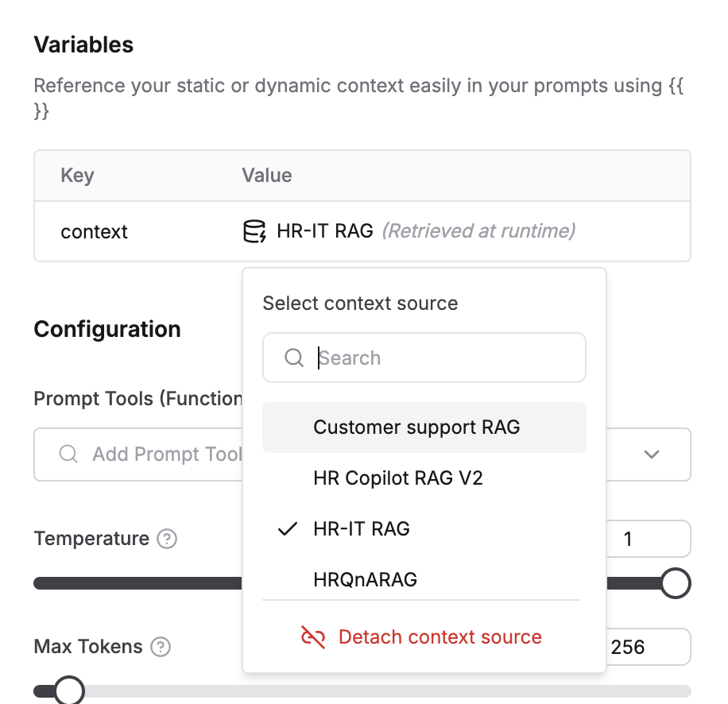728x704 pixels.
Task: Open the Add Prompt Tools combo box
Action: pyautogui.click(x=143, y=454)
